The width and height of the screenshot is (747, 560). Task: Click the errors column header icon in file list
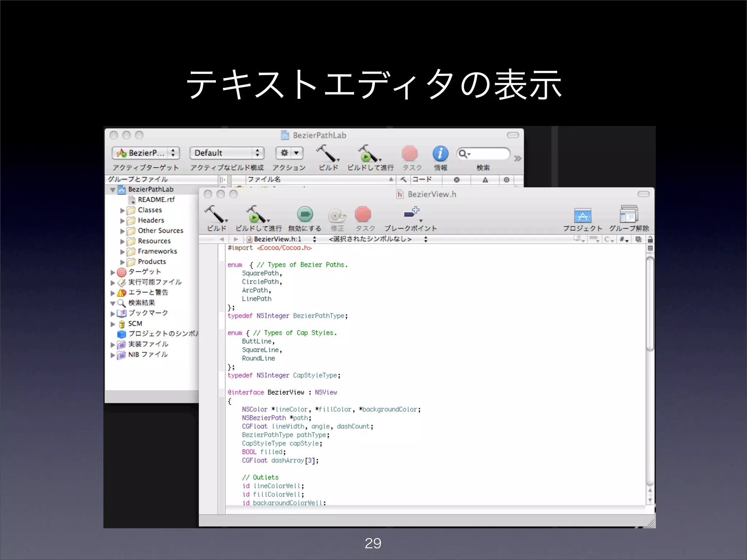click(x=456, y=180)
